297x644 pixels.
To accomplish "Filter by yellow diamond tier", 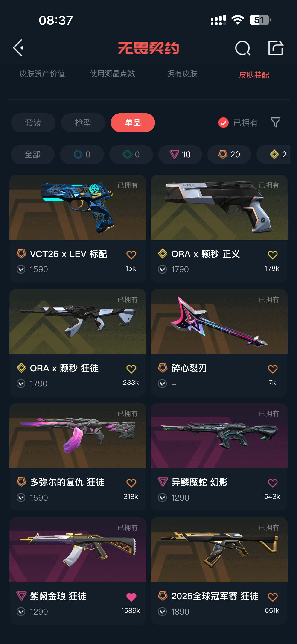I will 273,155.
